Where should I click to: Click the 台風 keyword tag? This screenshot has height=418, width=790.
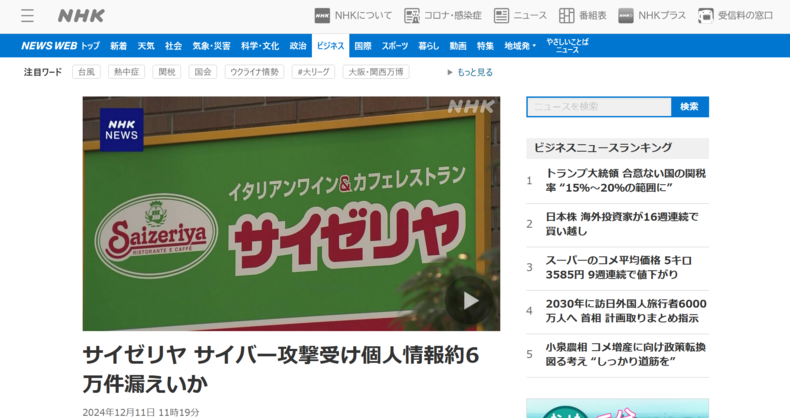pos(86,72)
